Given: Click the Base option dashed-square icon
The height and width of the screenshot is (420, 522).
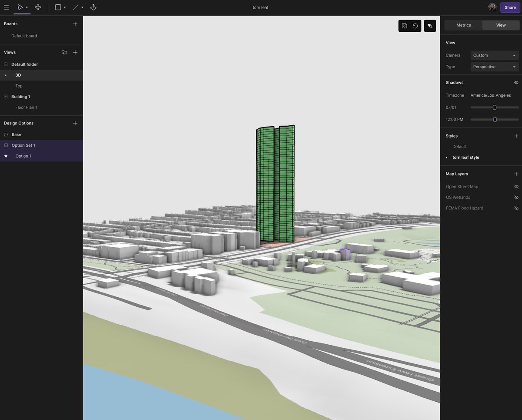Looking at the screenshot, I should tap(6, 134).
